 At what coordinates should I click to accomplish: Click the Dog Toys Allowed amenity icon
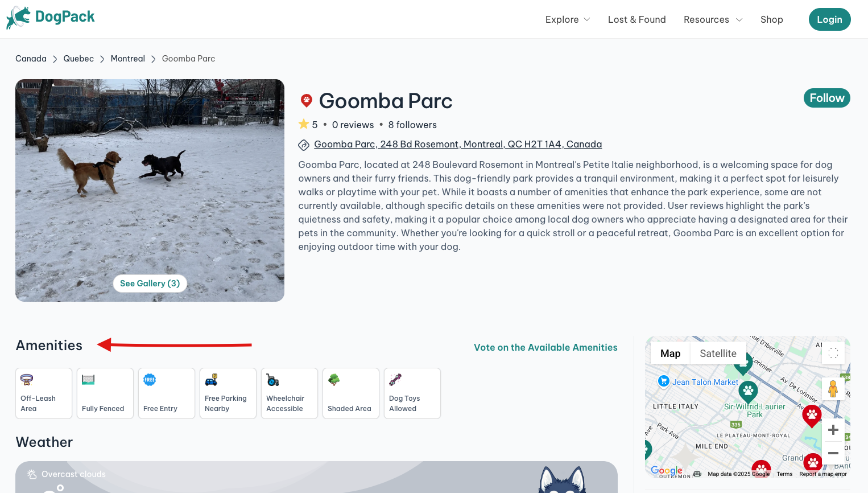click(x=395, y=379)
